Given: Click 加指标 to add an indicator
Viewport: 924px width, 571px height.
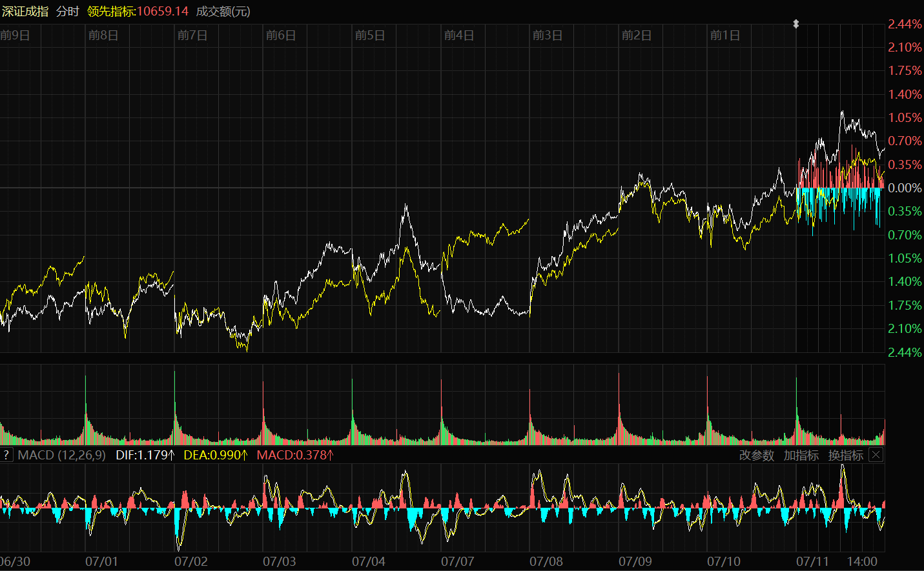Looking at the screenshot, I should pos(801,455).
